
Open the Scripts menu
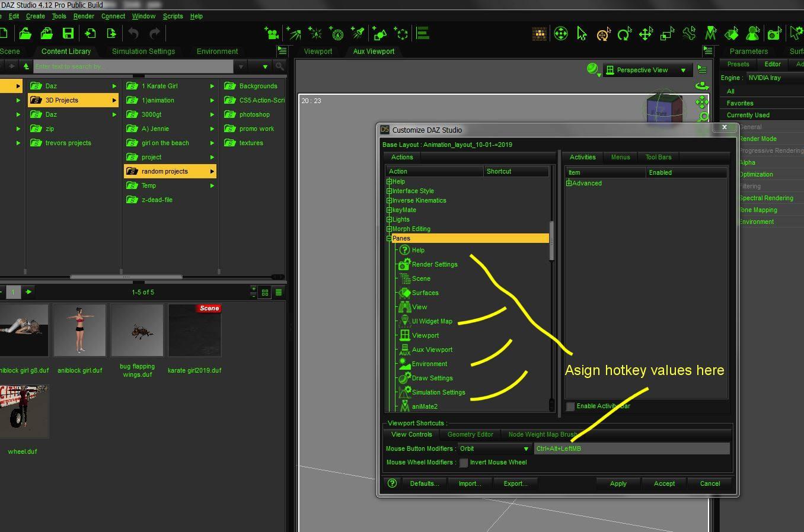(x=173, y=16)
